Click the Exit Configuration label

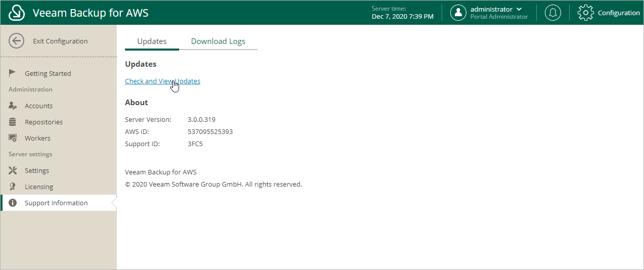(60, 41)
